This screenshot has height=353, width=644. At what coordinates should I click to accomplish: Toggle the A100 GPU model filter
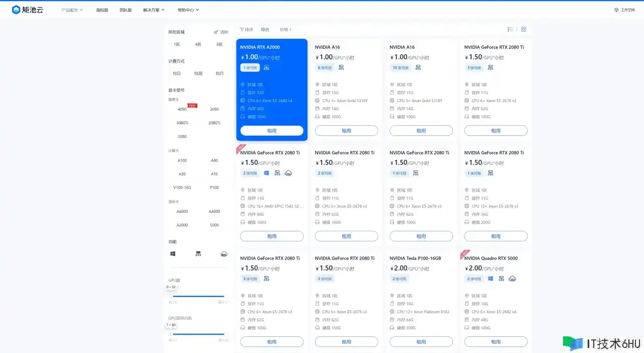182,160
